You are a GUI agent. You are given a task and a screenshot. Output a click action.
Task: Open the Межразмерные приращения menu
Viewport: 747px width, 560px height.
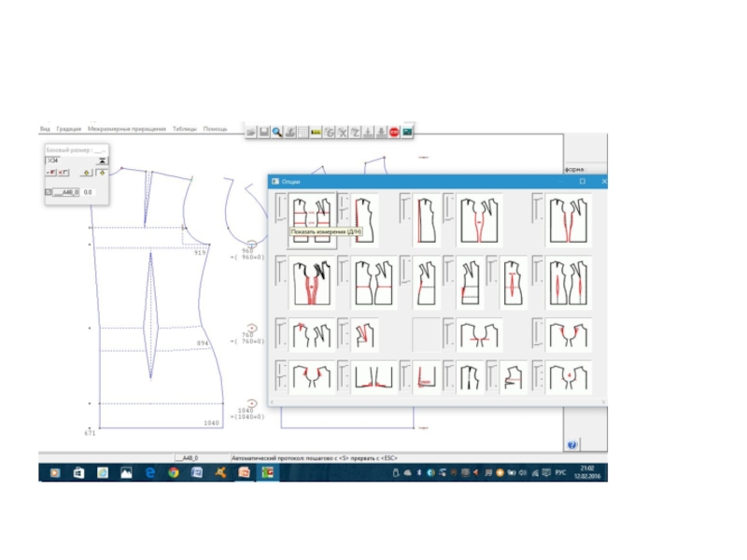(x=127, y=129)
